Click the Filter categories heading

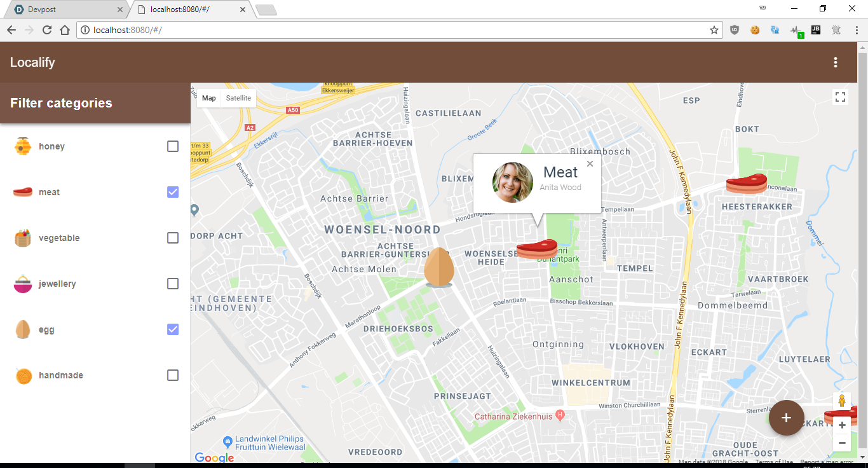point(61,103)
